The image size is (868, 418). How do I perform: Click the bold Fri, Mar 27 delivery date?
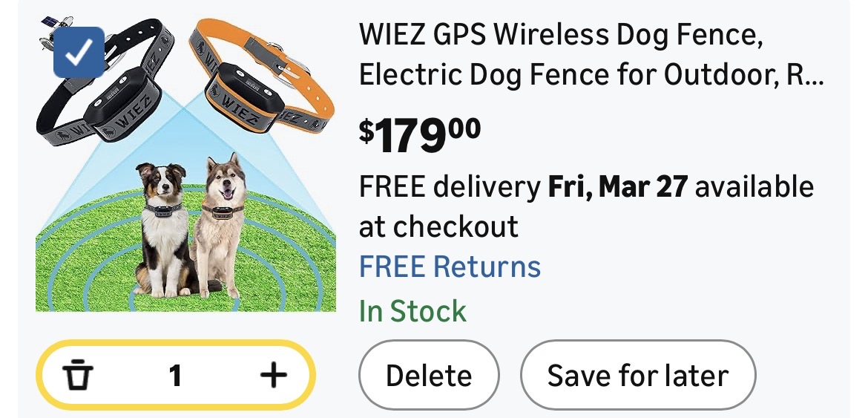coord(617,187)
